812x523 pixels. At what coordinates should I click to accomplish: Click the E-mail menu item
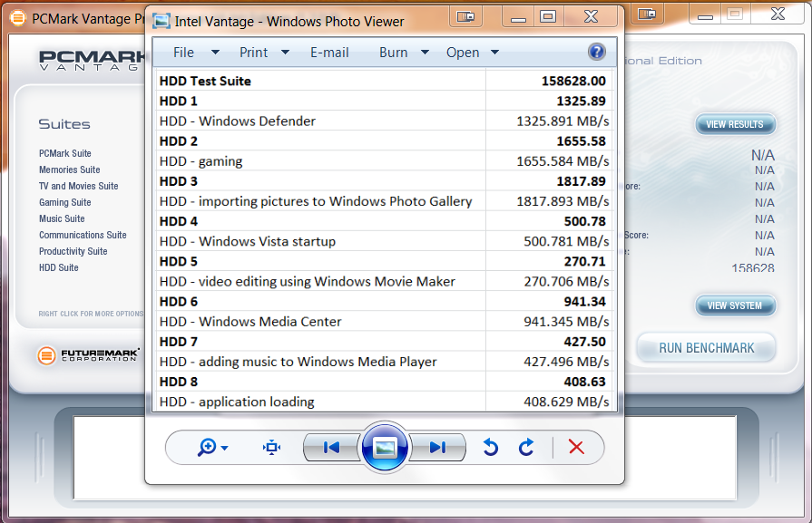click(329, 53)
